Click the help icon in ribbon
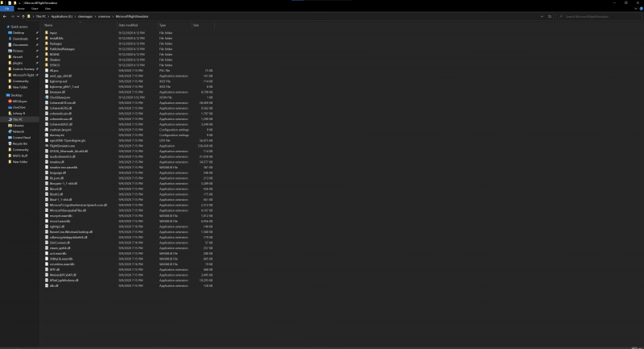644x349 pixels. 641,9
